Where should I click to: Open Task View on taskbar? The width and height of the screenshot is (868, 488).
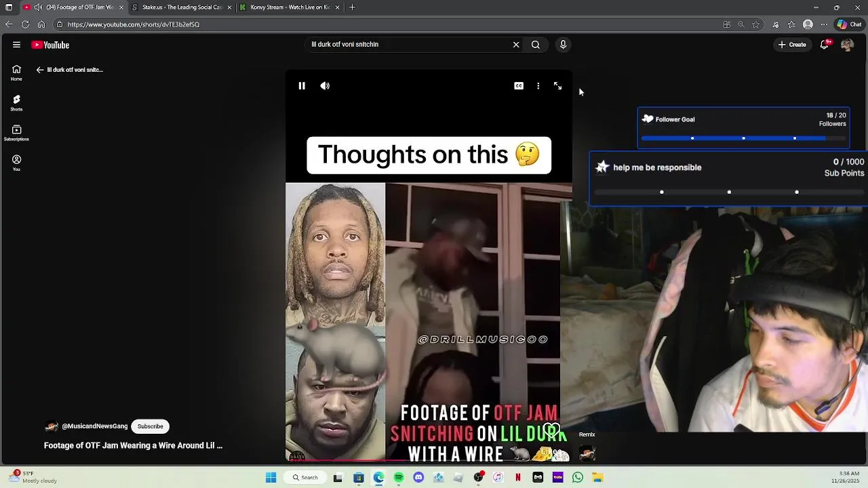click(338, 478)
